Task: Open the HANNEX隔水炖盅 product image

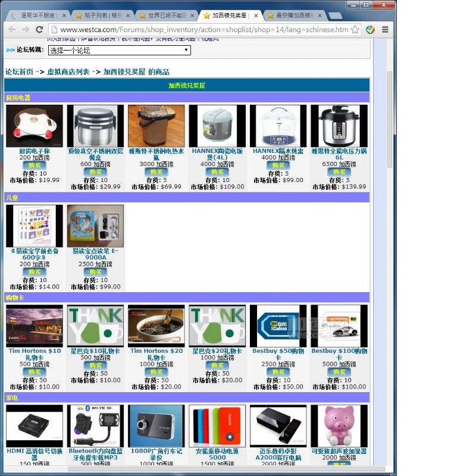Action: pyautogui.click(x=278, y=126)
